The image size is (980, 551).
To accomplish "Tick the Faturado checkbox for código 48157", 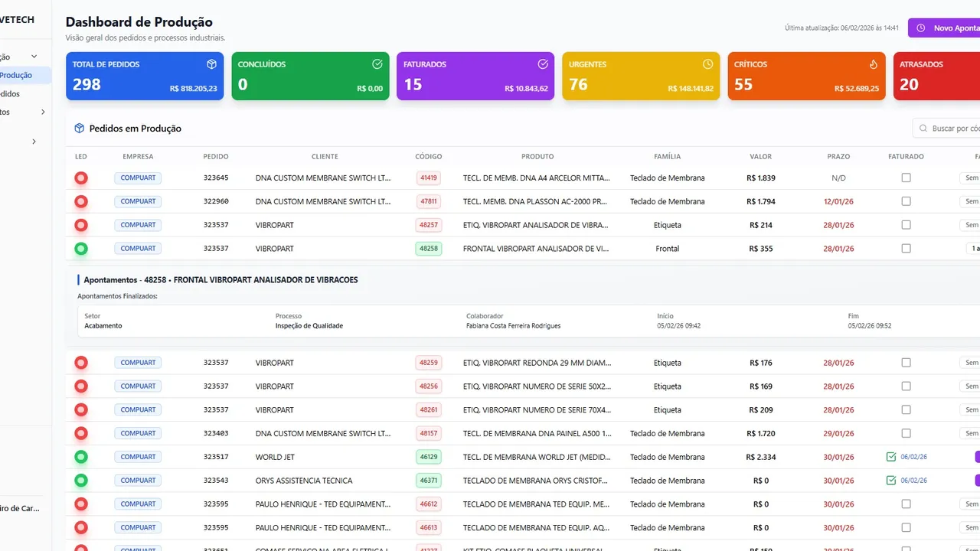I will [906, 433].
